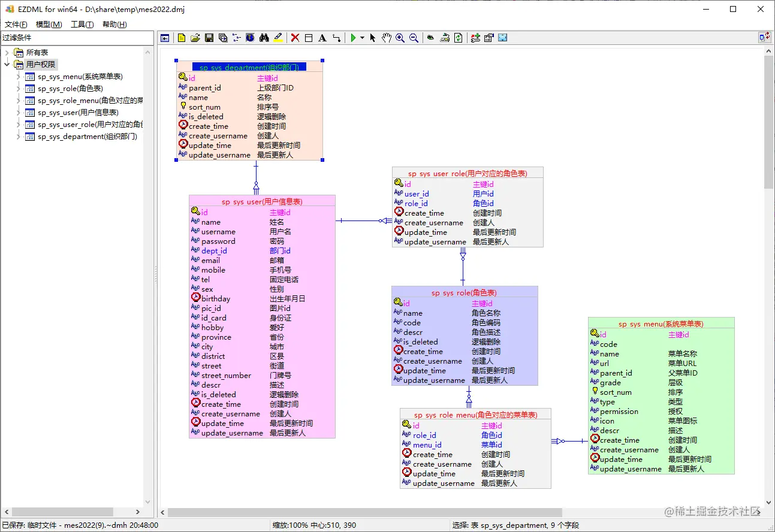Click the red X delete icon

(x=295, y=38)
